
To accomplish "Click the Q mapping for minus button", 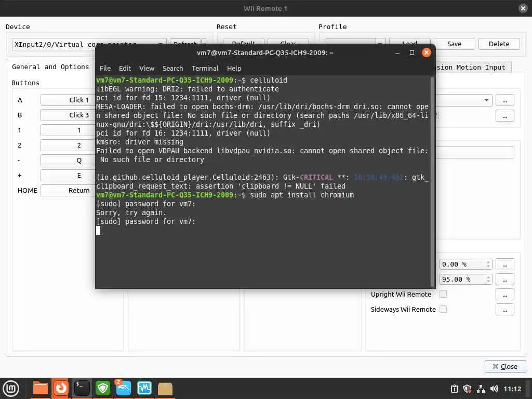I will click(68, 160).
